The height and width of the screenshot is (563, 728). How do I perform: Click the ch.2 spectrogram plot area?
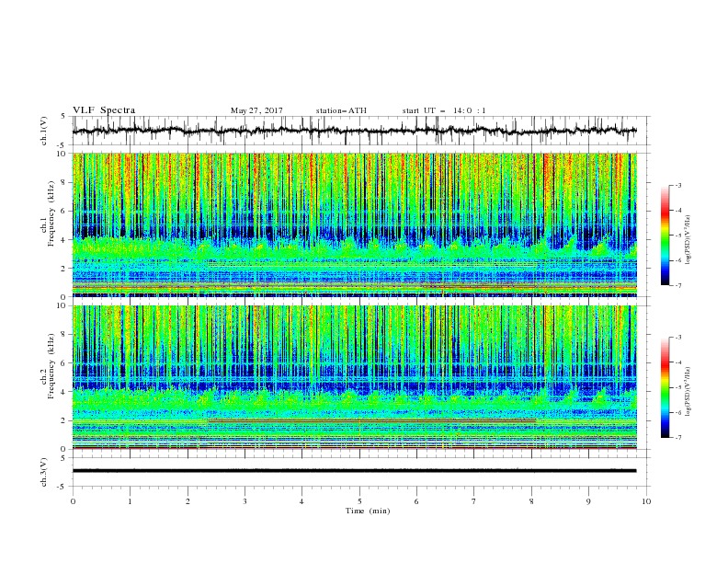point(355,377)
